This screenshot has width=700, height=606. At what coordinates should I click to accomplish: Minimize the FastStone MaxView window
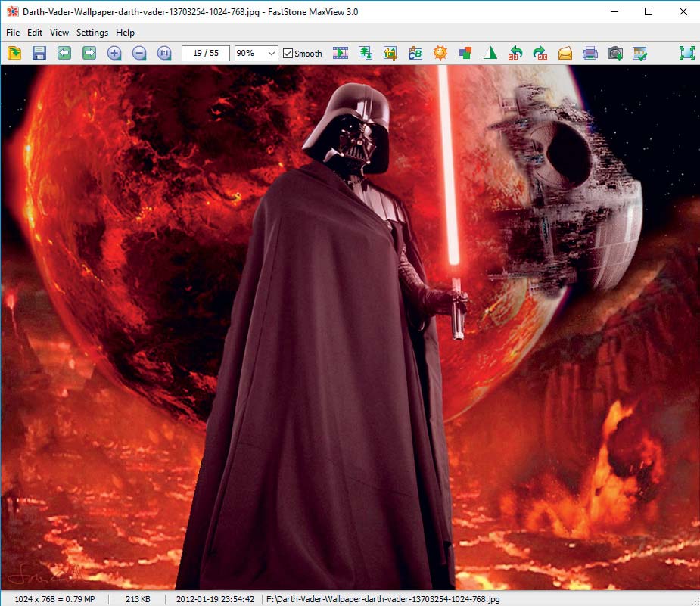(x=614, y=11)
